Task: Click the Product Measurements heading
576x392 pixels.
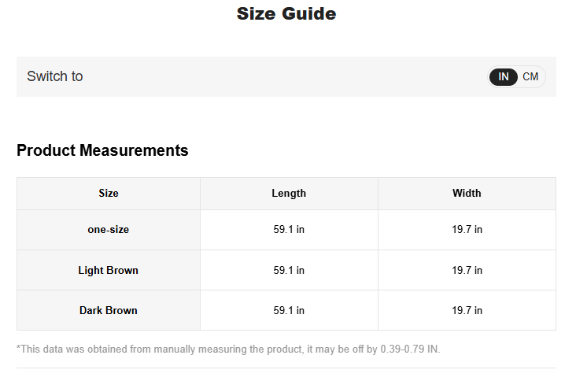Action: click(102, 150)
